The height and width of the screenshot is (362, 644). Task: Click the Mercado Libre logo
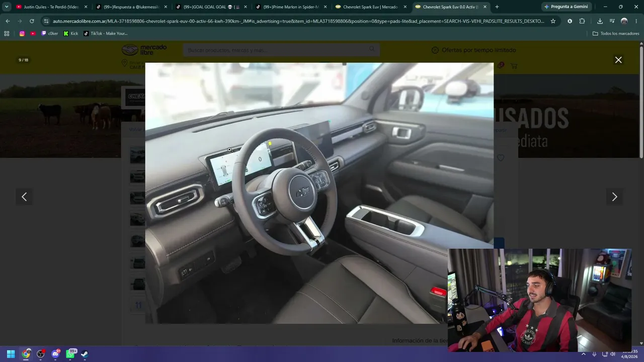click(144, 50)
